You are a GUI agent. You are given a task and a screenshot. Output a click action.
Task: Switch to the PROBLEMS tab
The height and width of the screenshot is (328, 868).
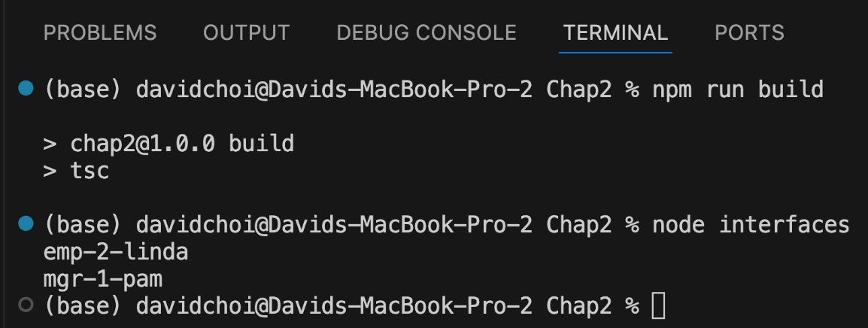pyautogui.click(x=100, y=33)
